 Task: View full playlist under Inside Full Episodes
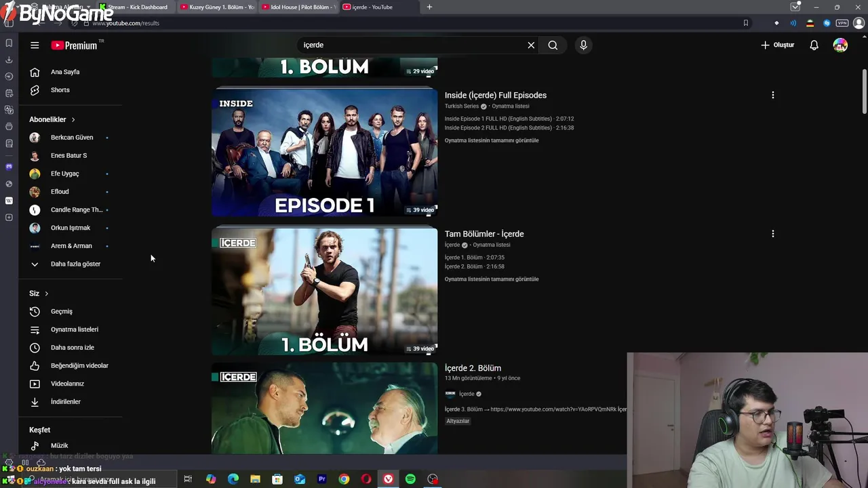[492, 140]
